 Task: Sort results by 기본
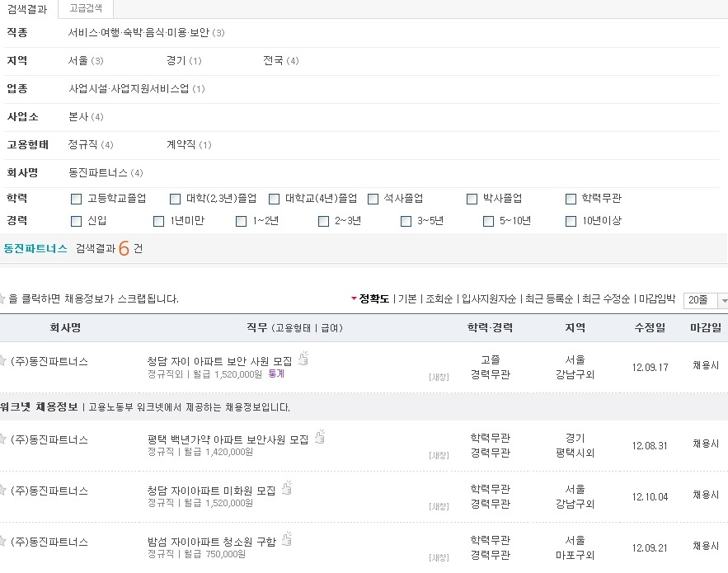(x=407, y=298)
